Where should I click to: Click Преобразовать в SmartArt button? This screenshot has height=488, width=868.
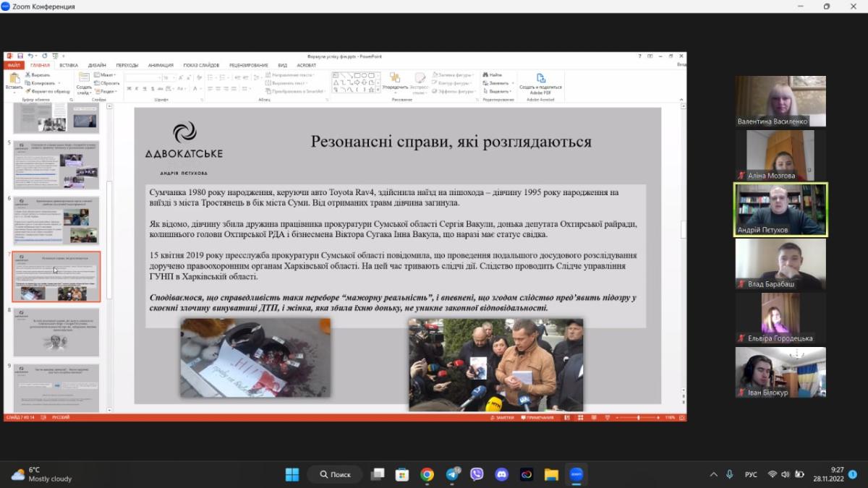(x=295, y=91)
